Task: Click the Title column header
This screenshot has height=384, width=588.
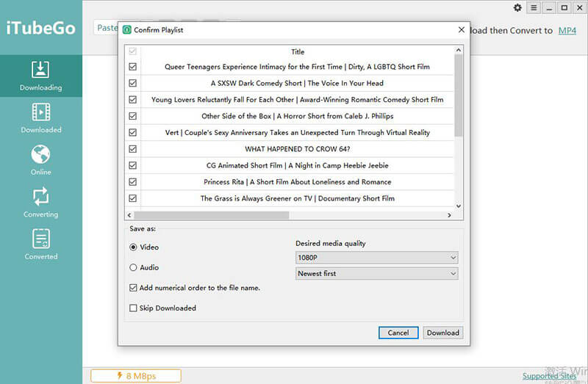Action: [298, 51]
